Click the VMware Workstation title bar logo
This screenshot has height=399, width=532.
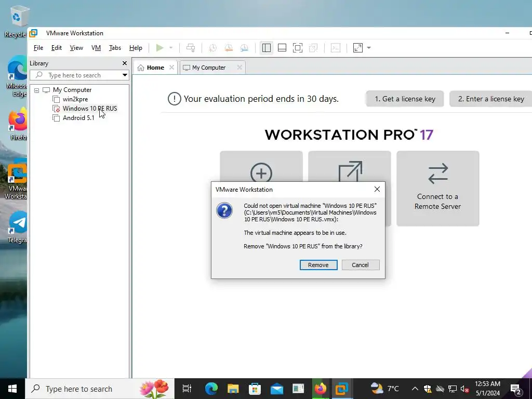coord(33,33)
